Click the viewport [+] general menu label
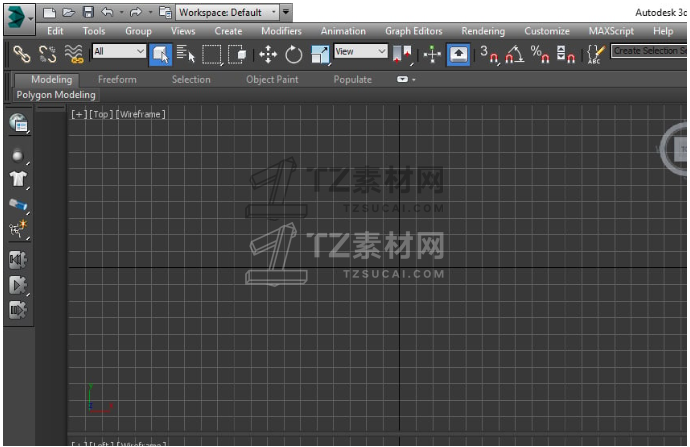 pos(79,114)
